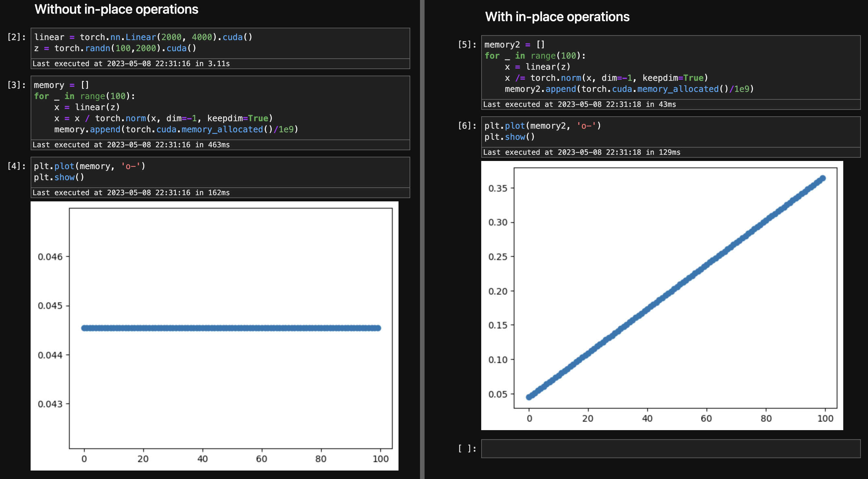This screenshot has width=868, height=479.
Task: Click the 'plt.show()' line in cell 6
Action: [x=510, y=137]
